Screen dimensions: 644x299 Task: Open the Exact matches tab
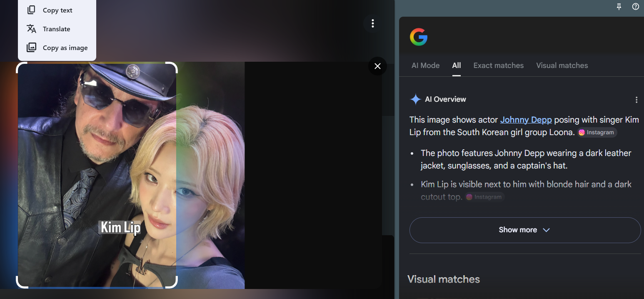click(499, 65)
